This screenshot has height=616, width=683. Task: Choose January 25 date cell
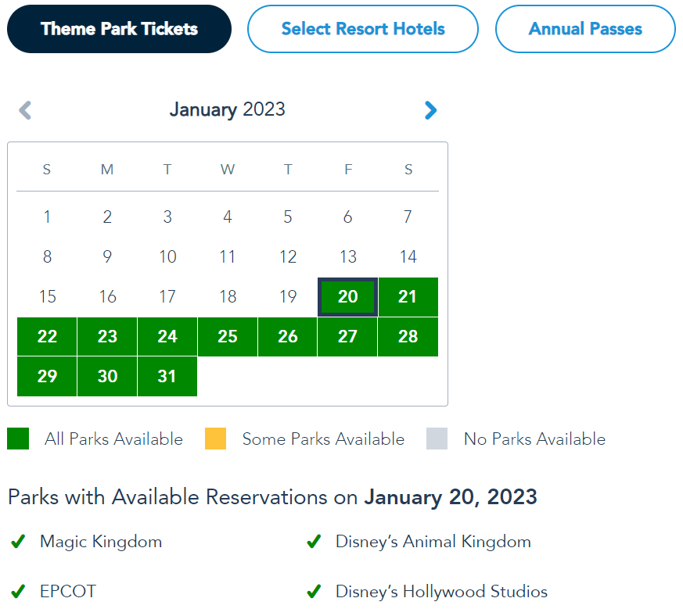pyautogui.click(x=228, y=337)
